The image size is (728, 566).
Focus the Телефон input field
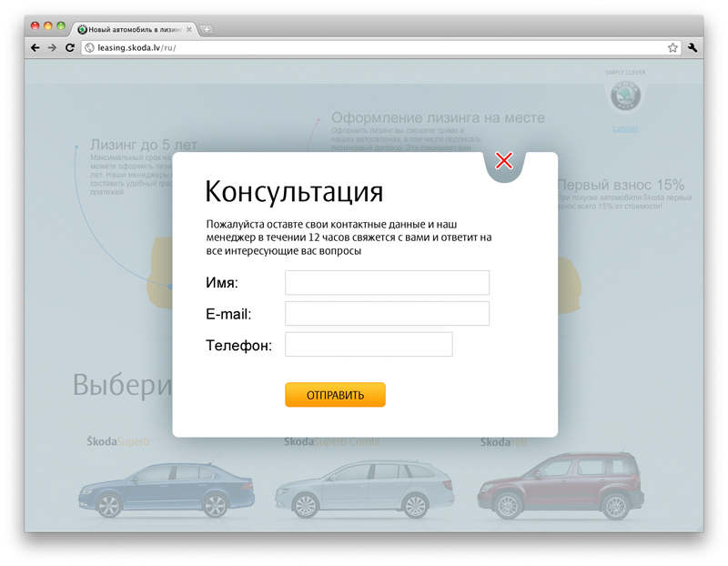point(369,345)
